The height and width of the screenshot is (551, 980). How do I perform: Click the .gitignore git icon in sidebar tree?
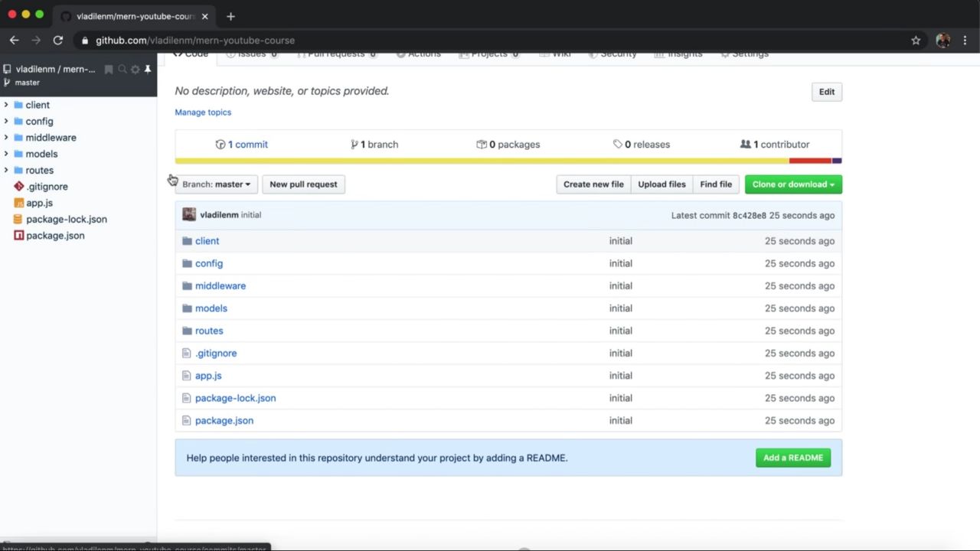tap(19, 186)
